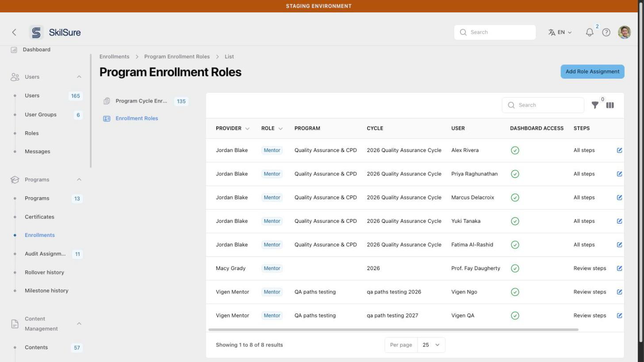Click the global search field in header
This screenshot has width=644, height=362.
click(x=495, y=32)
